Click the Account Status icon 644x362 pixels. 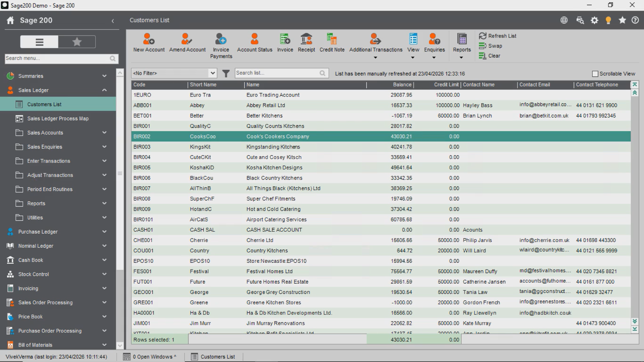[x=255, y=43]
